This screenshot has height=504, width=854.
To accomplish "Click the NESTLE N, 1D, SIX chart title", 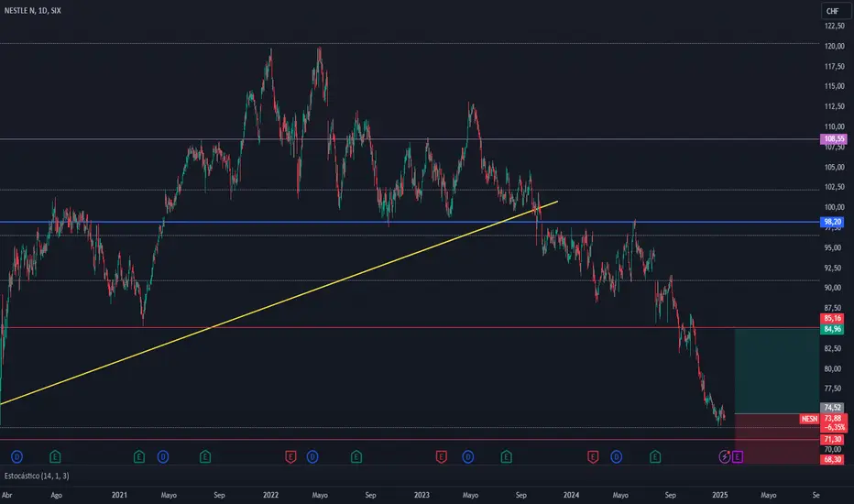I will coord(33,10).
